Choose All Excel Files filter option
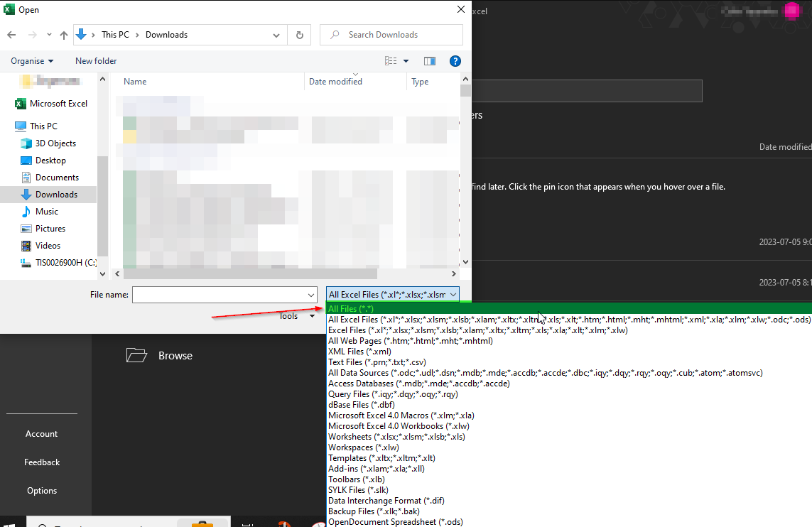 pyautogui.click(x=569, y=320)
